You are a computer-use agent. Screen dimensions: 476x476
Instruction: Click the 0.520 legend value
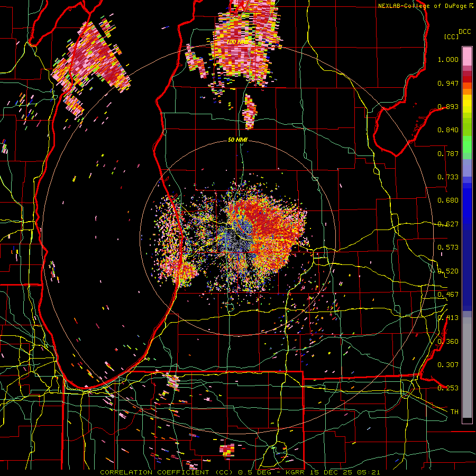click(448, 271)
